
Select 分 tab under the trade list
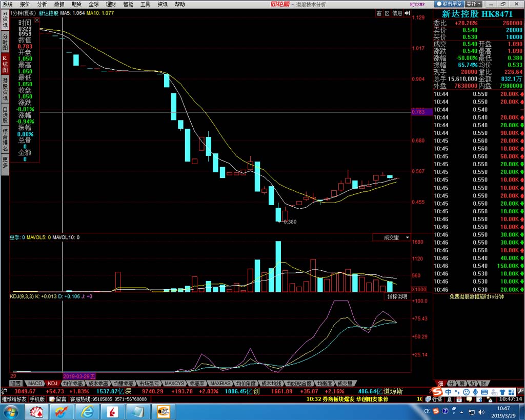(x=451, y=384)
